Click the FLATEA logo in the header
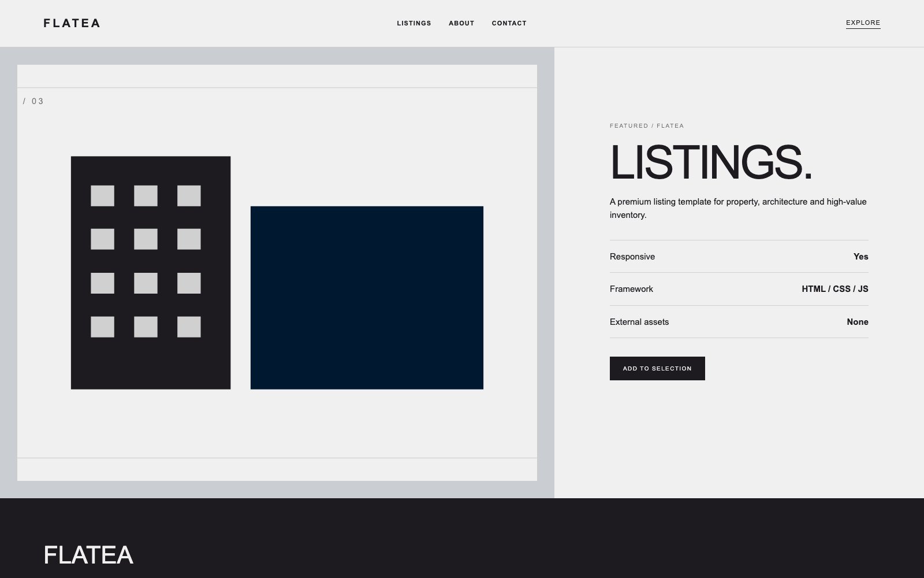This screenshot has height=578, width=924. pos(72,23)
